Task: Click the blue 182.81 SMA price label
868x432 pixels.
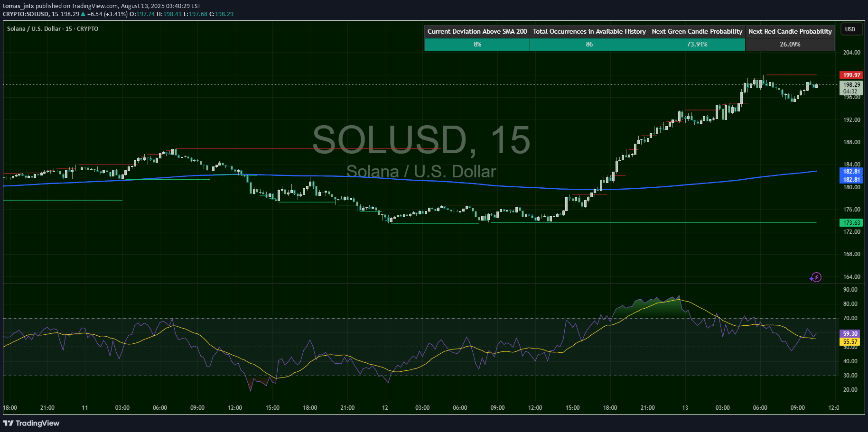Action: click(x=851, y=172)
